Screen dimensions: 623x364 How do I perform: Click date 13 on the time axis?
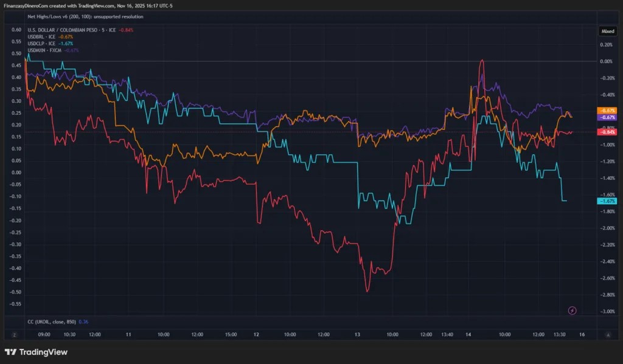[x=358, y=334]
